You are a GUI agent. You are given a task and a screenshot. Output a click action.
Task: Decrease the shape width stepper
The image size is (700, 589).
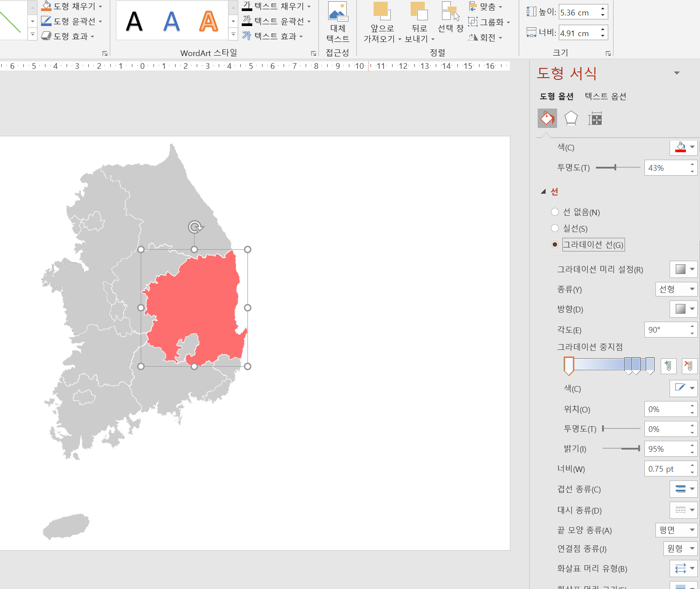pos(603,36)
